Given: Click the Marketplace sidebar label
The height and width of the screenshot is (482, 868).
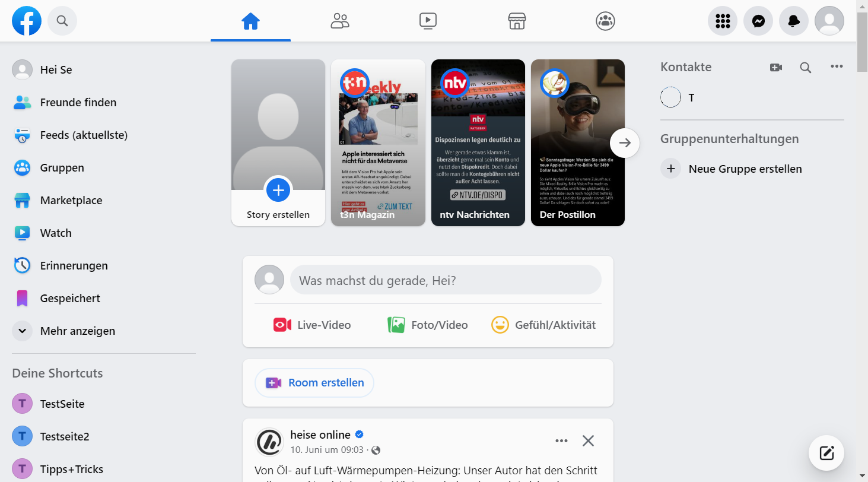Looking at the screenshot, I should click(71, 201).
